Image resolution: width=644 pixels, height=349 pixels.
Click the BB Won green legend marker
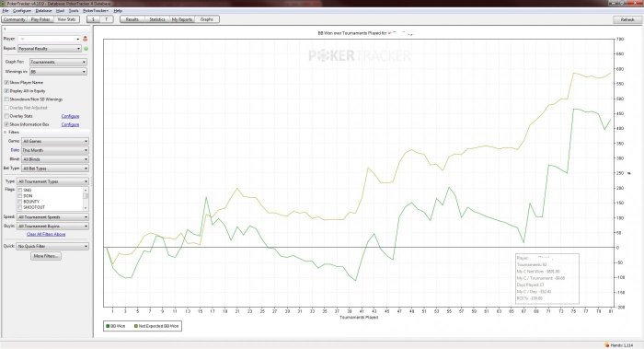coord(108,326)
